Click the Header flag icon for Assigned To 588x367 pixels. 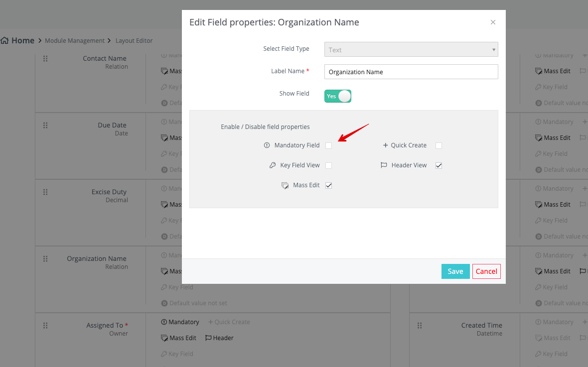pyautogui.click(x=208, y=338)
